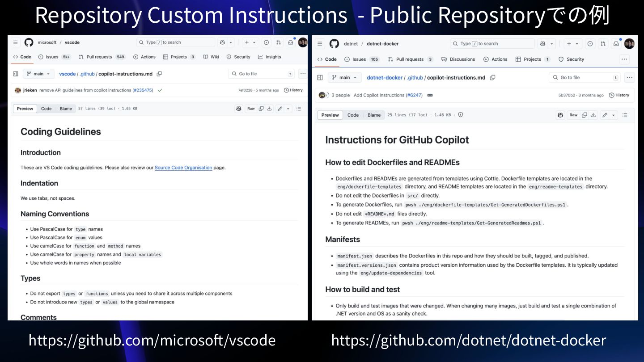Viewport: 644px width, 362px height.
Task: Open commit link #235475
Action: (x=143, y=90)
